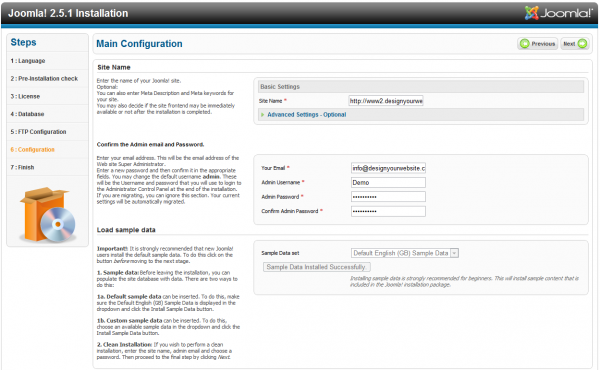Click the Sample Data Installed Successfully button
600x370 pixels.
(317, 267)
